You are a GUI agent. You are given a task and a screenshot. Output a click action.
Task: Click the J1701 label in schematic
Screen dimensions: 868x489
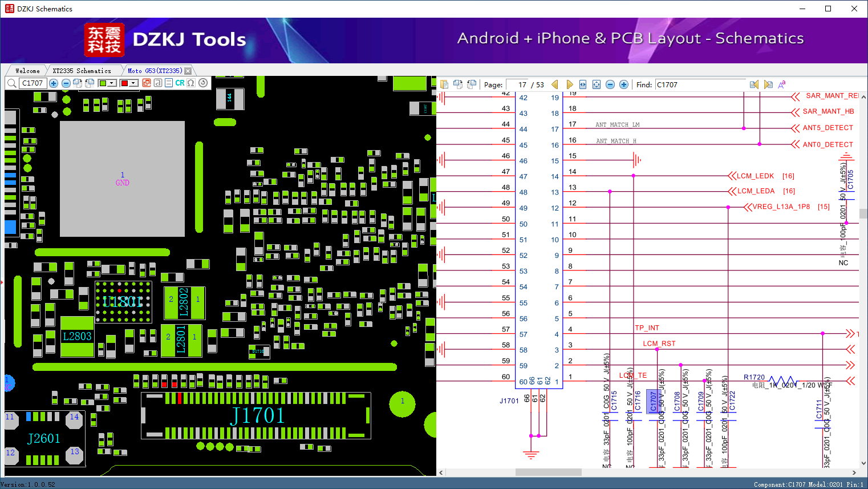coord(509,401)
